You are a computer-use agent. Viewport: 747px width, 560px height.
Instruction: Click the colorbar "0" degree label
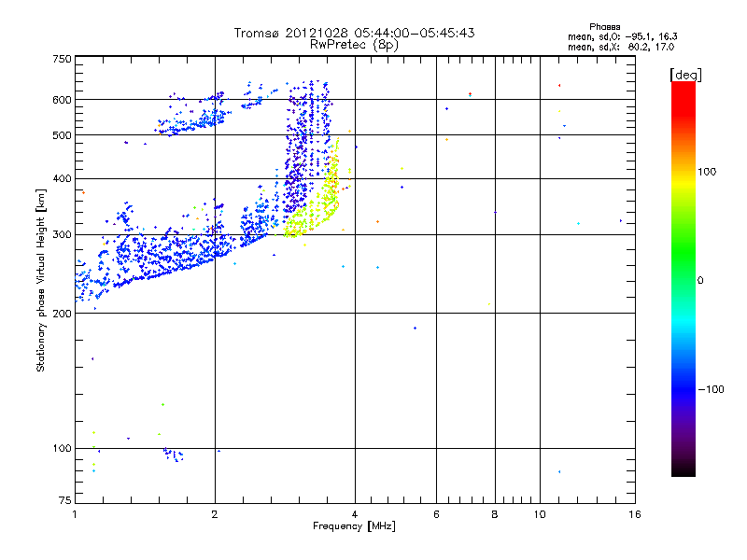700,281
